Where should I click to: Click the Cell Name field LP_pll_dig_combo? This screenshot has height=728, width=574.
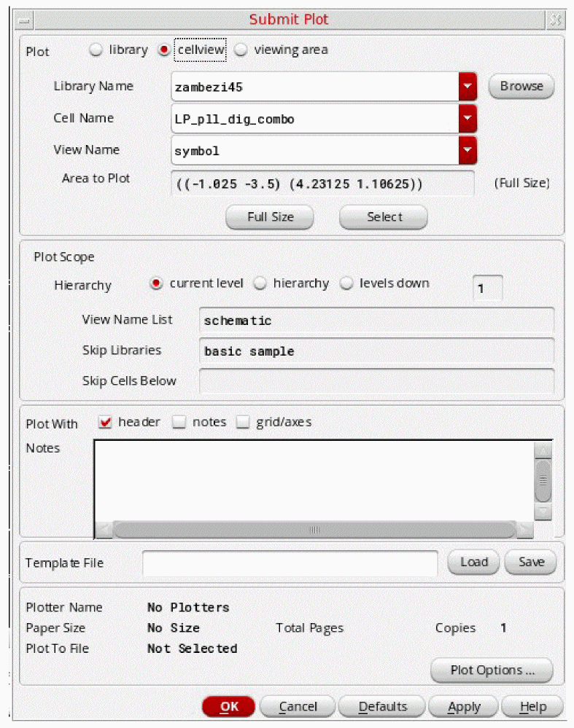pyautogui.click(x=315, y=118)
